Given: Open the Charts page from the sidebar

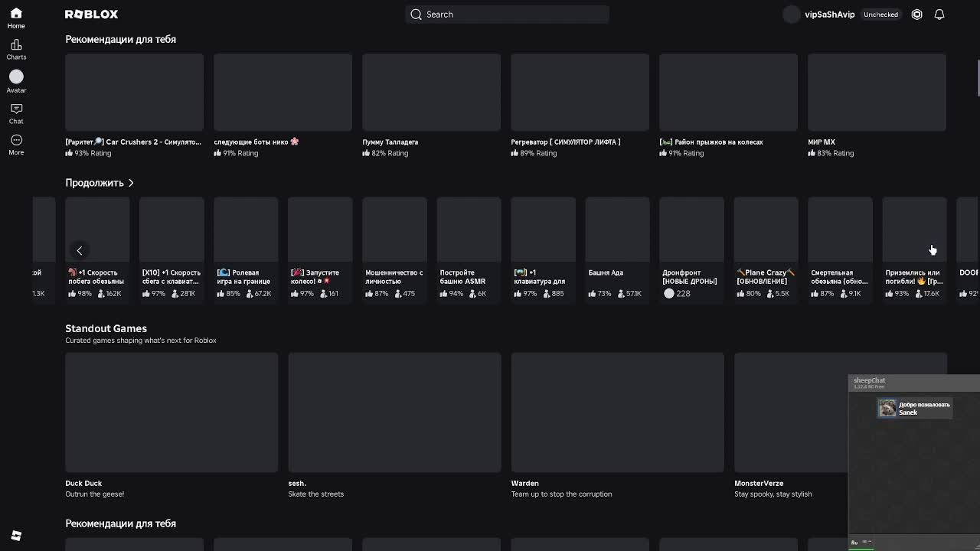Looking at the screenshot, I should click(x=16, y=50).
